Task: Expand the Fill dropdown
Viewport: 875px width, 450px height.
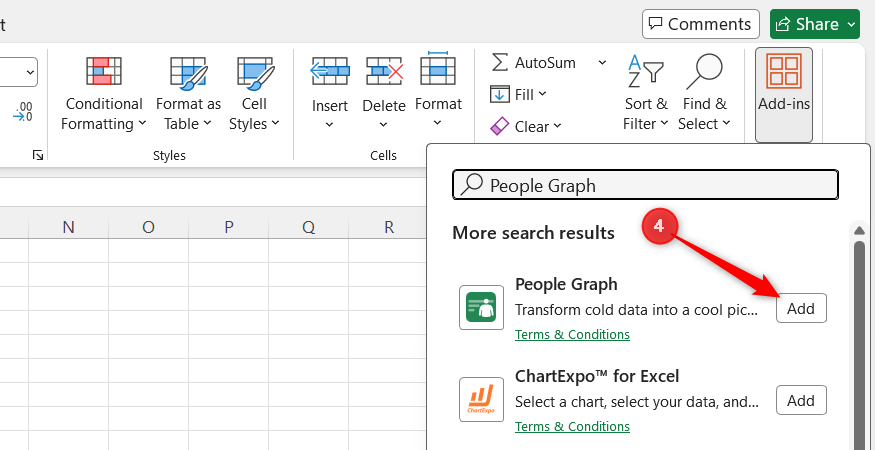Action: (x=542, y=94)
